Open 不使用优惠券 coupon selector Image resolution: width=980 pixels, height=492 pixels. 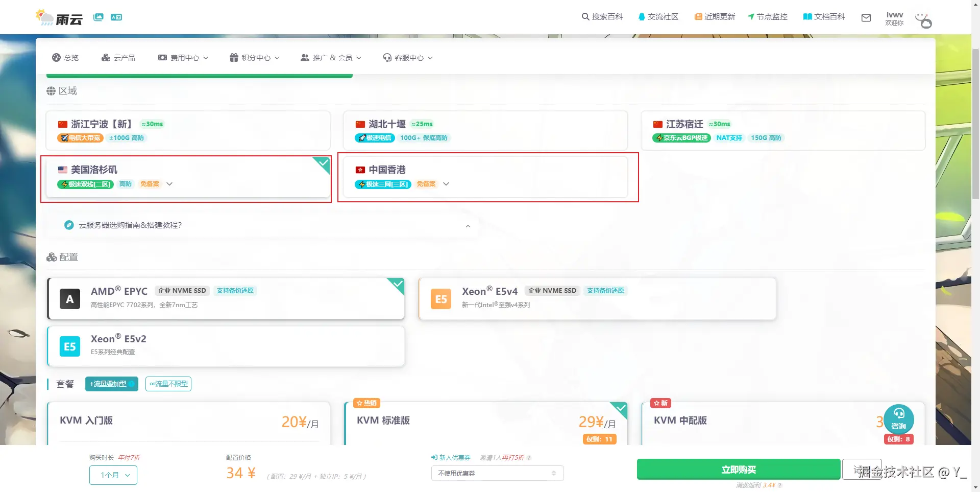coord(497,473)
